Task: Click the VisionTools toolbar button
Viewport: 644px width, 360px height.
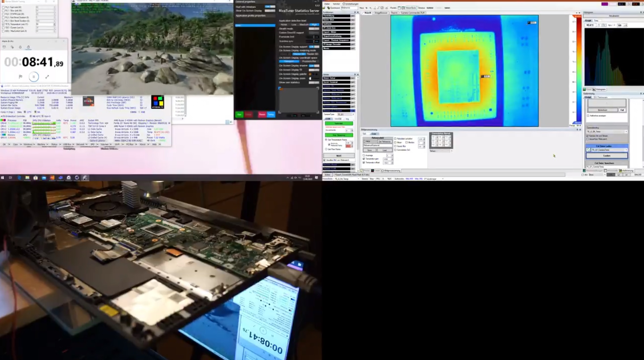Action: (411, 8)
